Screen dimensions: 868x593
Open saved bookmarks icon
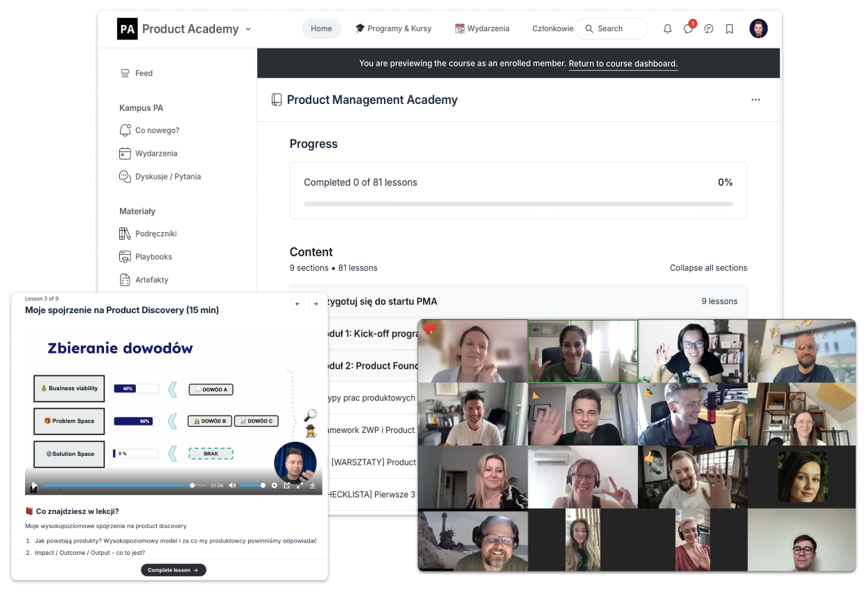click(x=729, y=29)
